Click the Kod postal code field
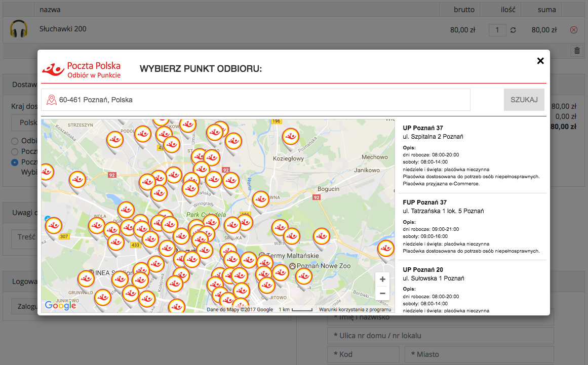 pos(363,354)
